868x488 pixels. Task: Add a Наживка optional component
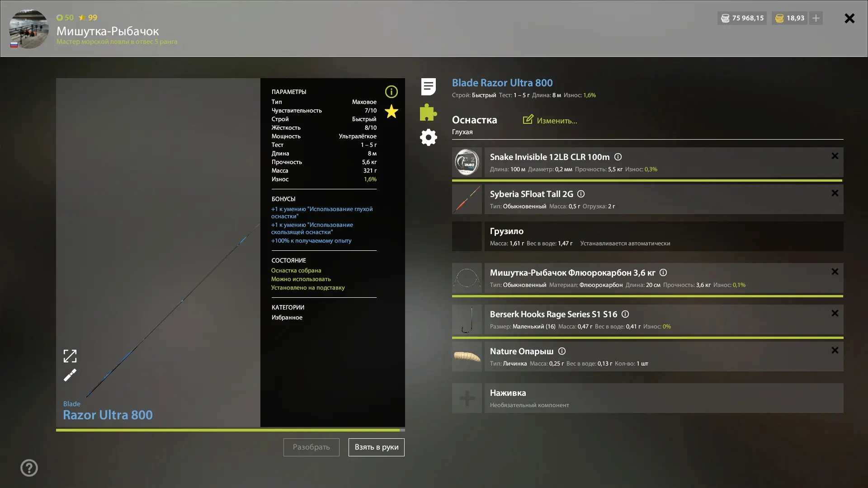click(x=647, y=398)
